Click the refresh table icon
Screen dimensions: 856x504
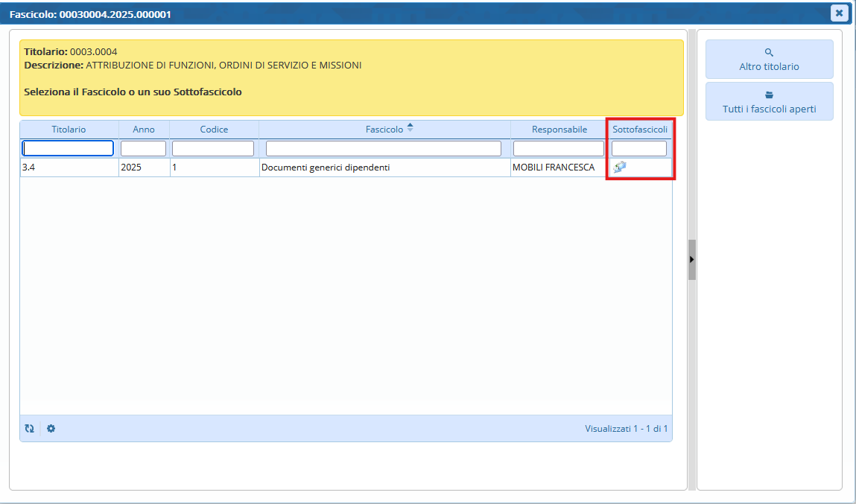pyautogui.click(x=29, y=429)
